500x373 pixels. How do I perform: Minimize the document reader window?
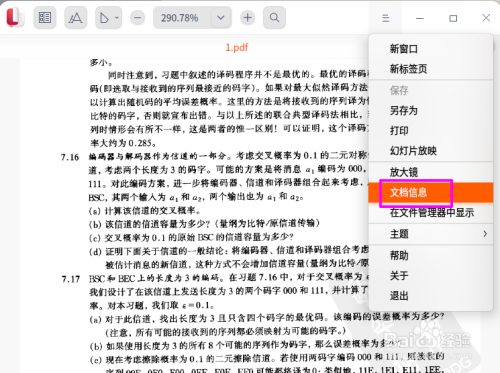coord(420,18)
